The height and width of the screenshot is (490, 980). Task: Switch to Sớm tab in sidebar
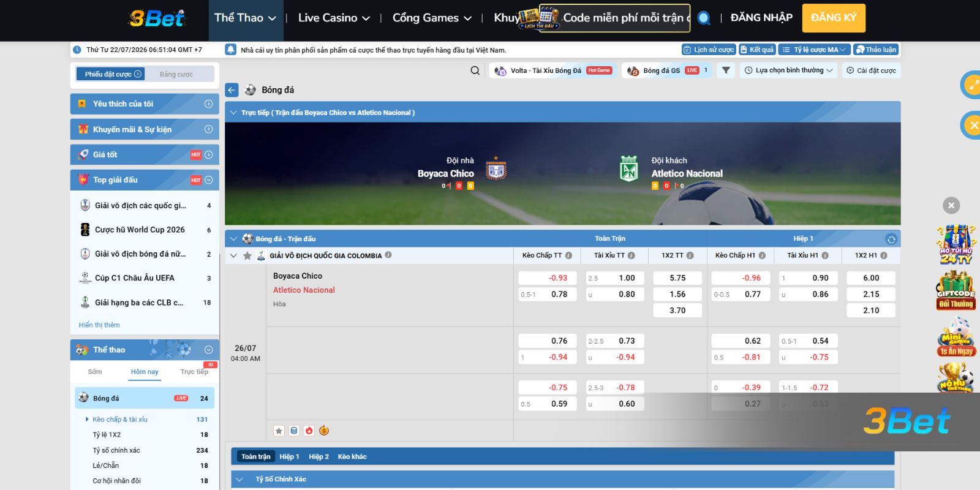pyautogui.click(x=95, y=372)
